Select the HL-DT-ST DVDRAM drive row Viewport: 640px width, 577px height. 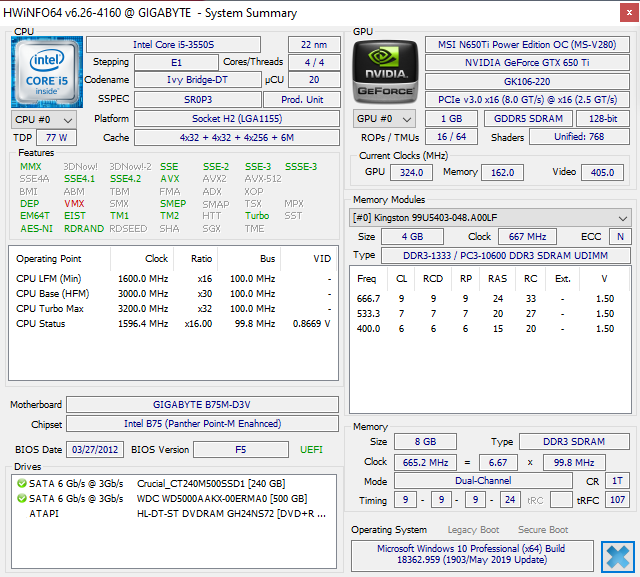pos(173,514)
